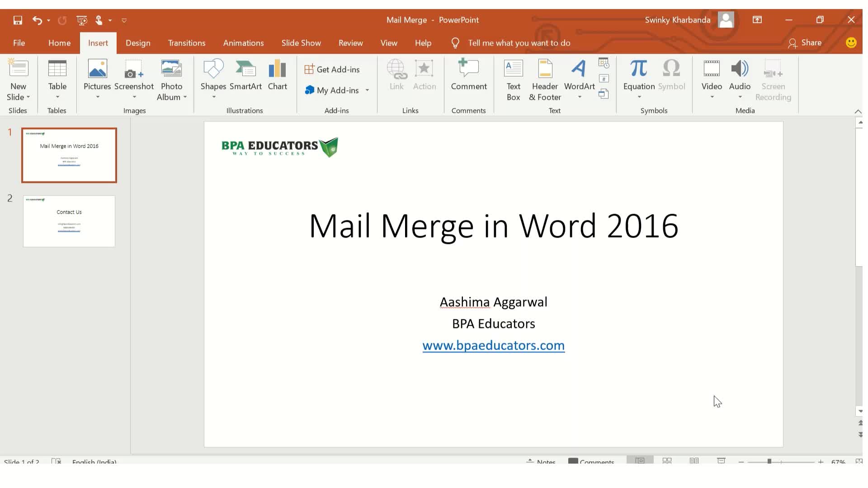This screenshot has height=488, width=868.
Task: Open Ribbon Display Options
Action: (x=757, y=20)
